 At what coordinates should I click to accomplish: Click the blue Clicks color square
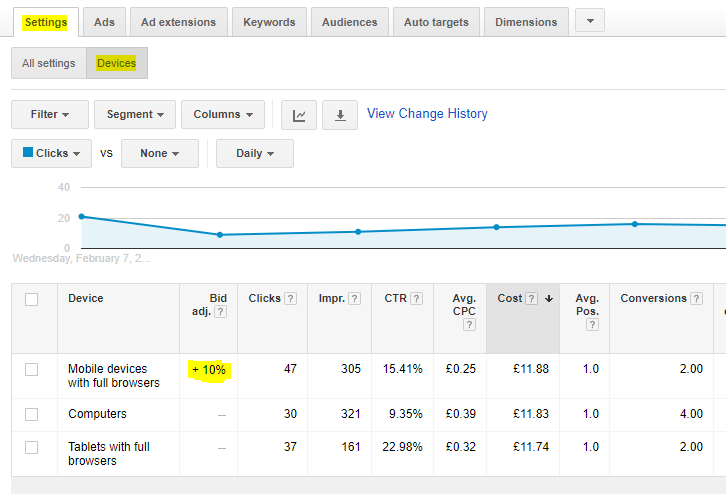[x=28, y=152]
